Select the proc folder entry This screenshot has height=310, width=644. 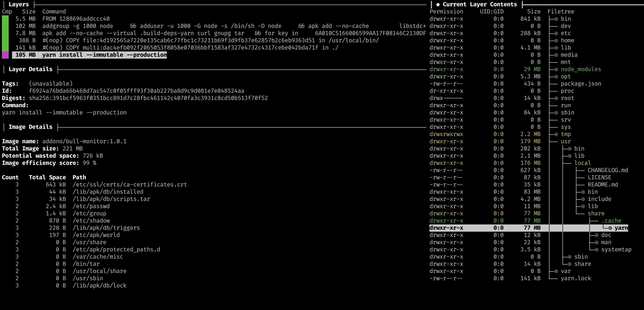567,91
